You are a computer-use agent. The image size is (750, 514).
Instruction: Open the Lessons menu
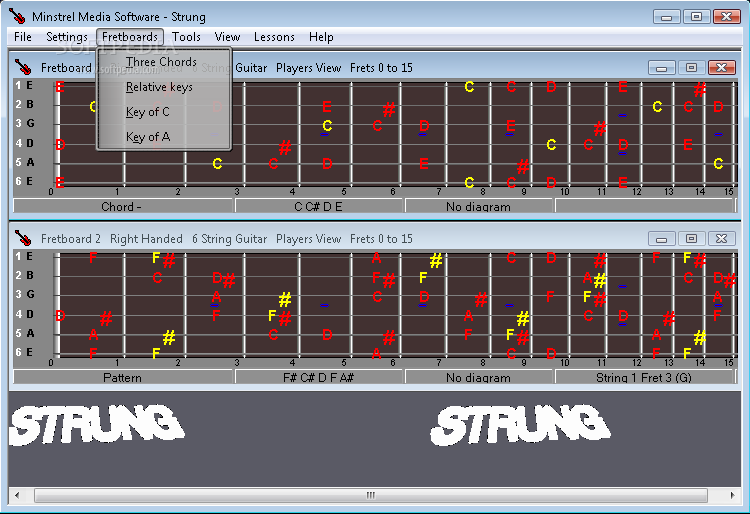pos(274,37)
